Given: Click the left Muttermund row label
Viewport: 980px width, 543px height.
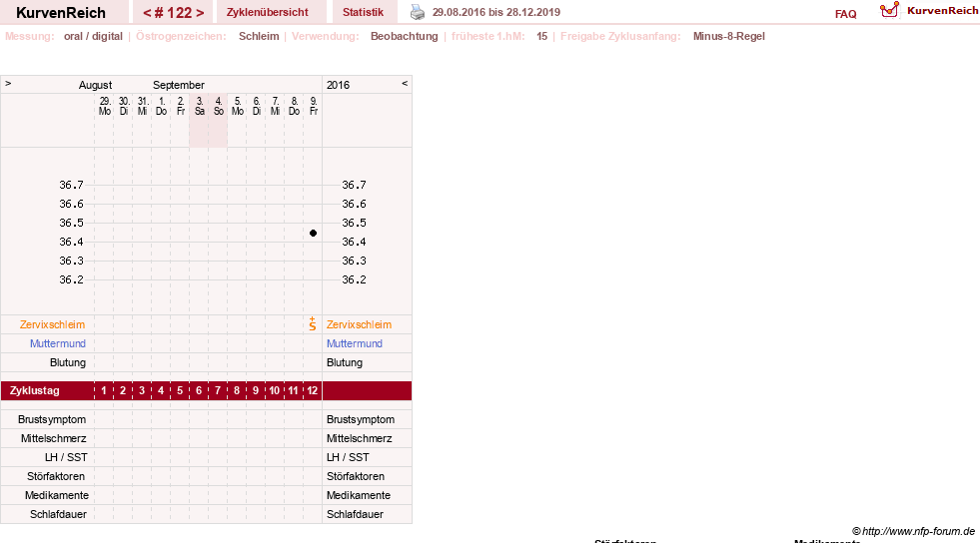Looking at the screenshot, I should coord(58,343).
